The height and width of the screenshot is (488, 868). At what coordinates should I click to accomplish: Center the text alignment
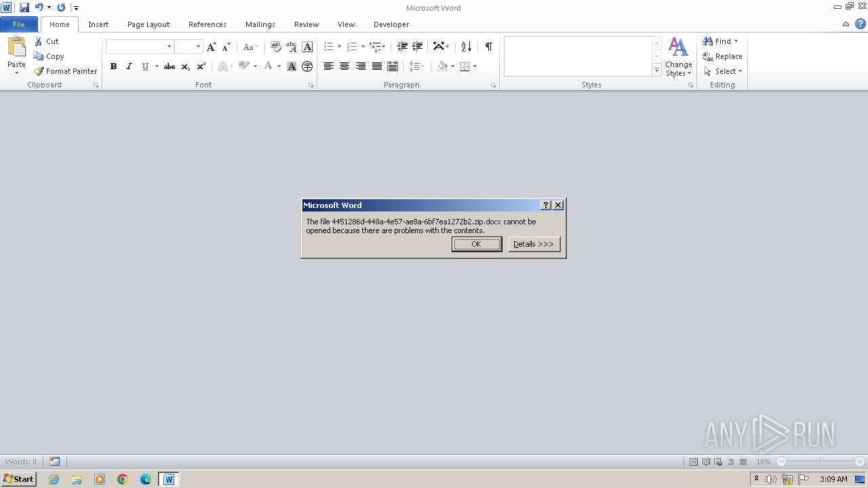tap(344, 66)
